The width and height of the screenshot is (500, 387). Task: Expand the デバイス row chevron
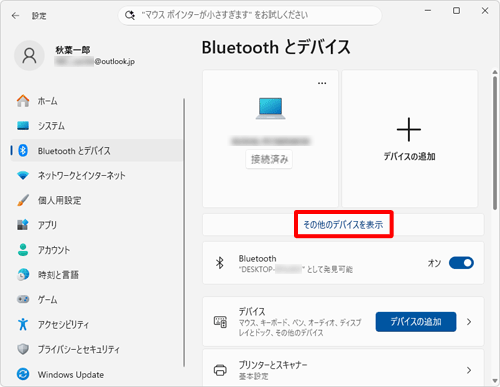click(x=469, y=322)
